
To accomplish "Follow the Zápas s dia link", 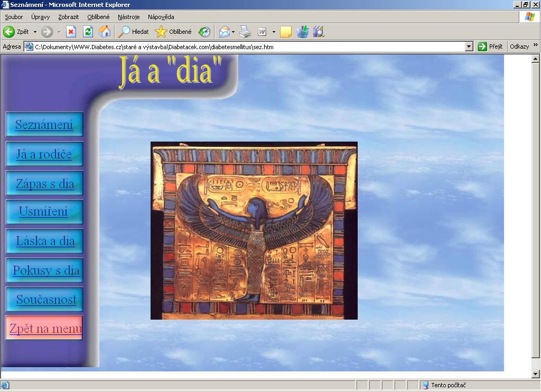I will [x=45, y=183].
